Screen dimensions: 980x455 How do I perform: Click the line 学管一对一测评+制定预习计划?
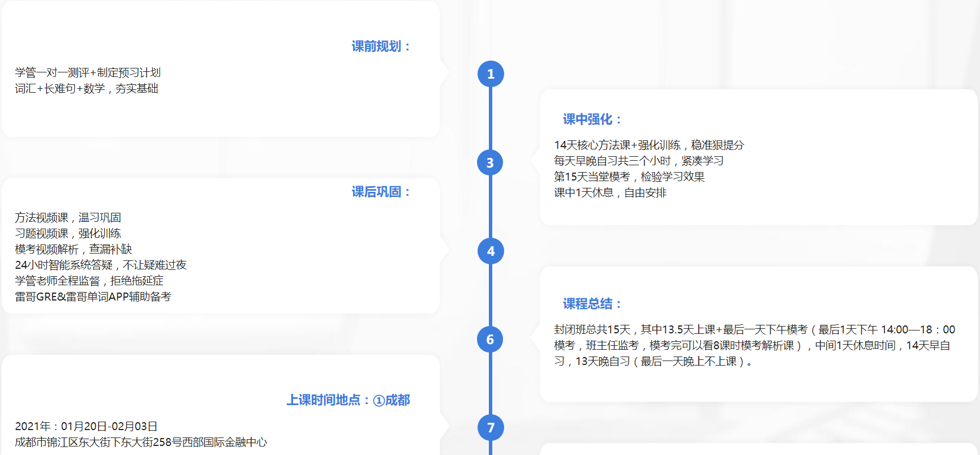(x=88, y=72)
